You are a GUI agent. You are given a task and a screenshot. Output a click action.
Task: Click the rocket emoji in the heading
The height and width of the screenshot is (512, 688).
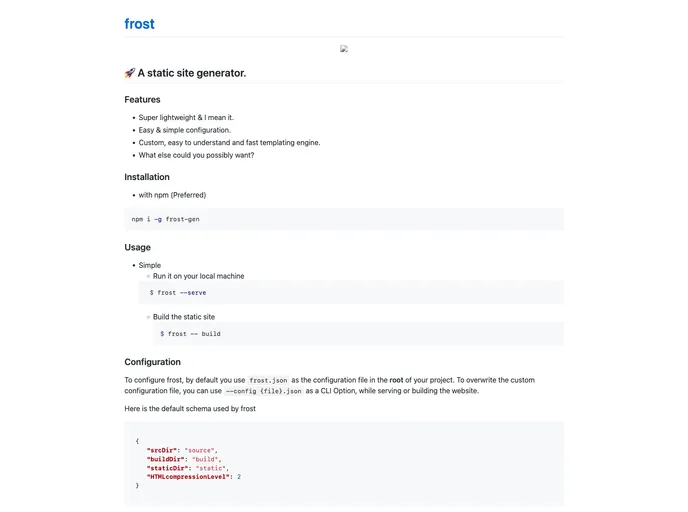130,73
